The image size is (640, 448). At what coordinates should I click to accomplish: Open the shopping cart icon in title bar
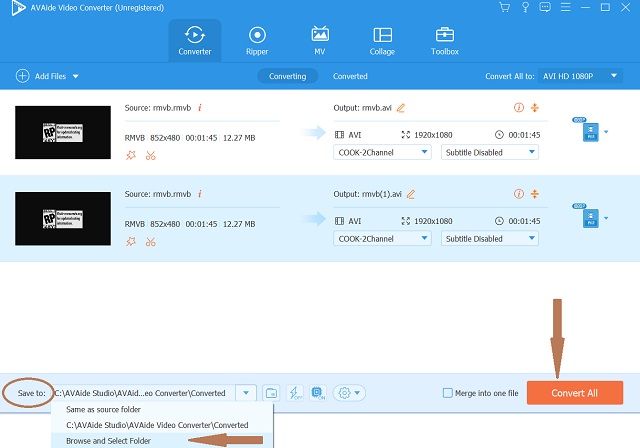tap(504, 7)
